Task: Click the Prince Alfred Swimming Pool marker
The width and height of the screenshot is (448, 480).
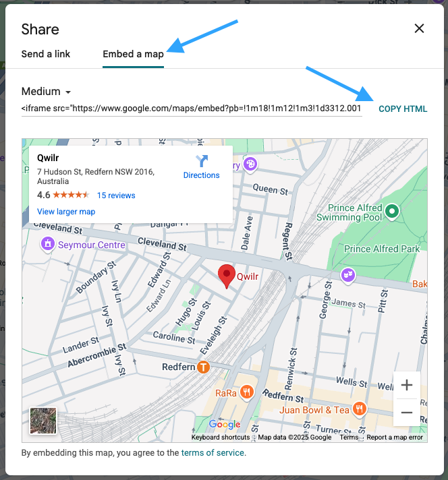Action: coord(392,211)
